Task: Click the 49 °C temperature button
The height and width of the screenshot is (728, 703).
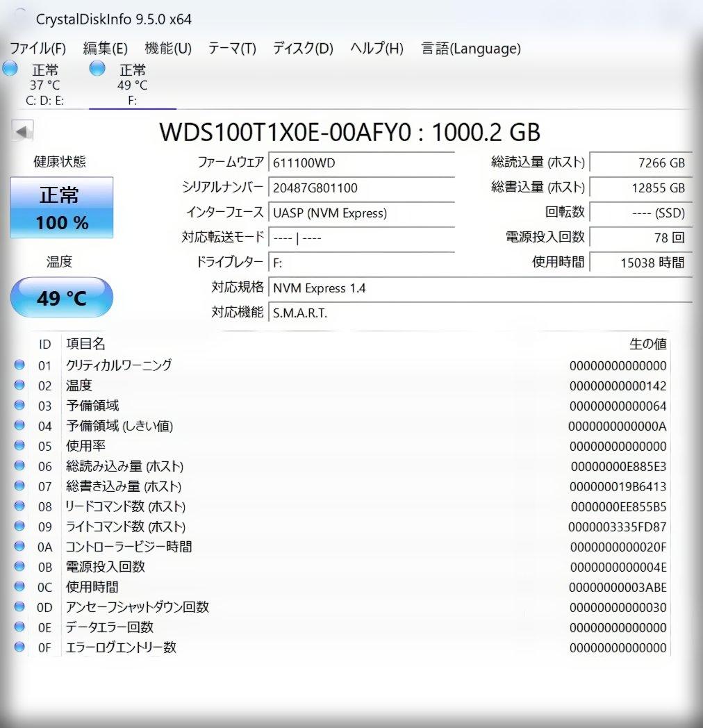Action: tap(62, 297)
